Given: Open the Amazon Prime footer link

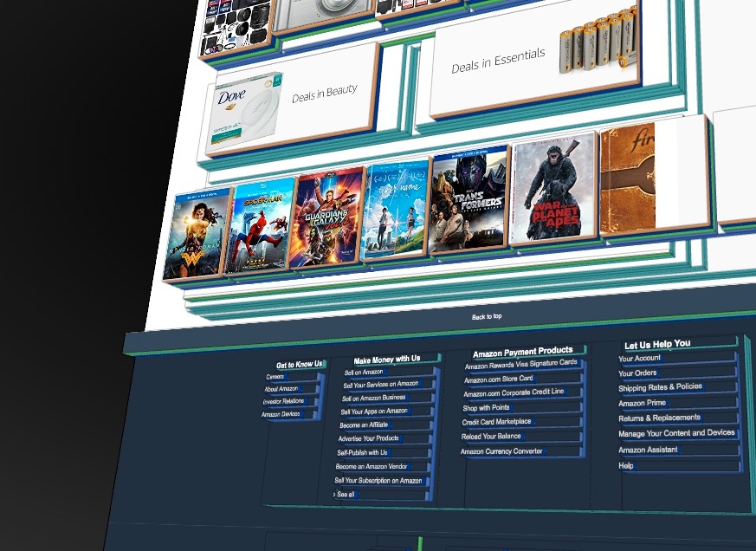Looking at the screenshot, I should point(643,403).
